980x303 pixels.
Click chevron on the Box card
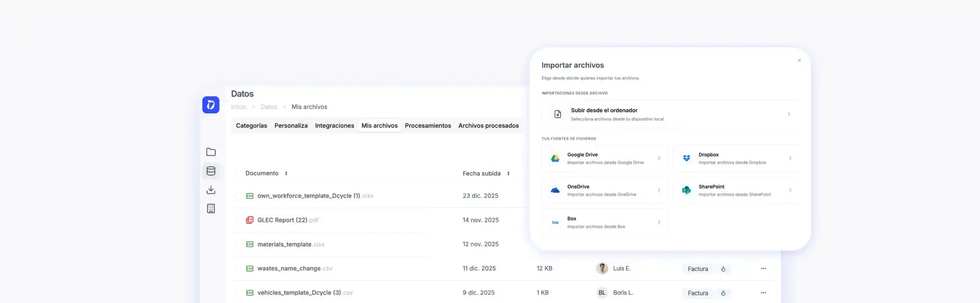659,222
